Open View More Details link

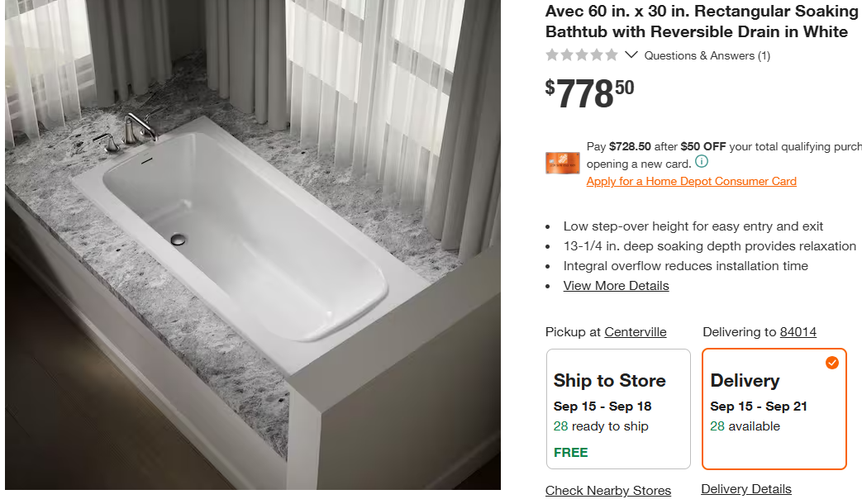point(616,286)
